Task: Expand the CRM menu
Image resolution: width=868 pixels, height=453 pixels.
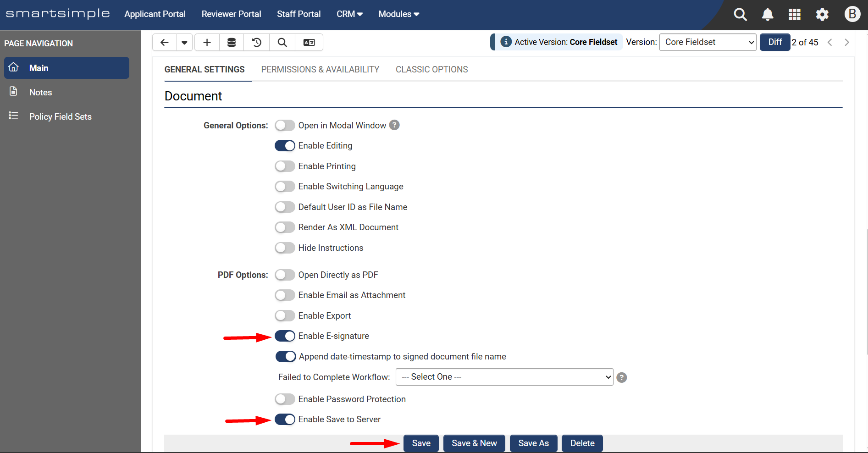Action: tap(349, 14)
